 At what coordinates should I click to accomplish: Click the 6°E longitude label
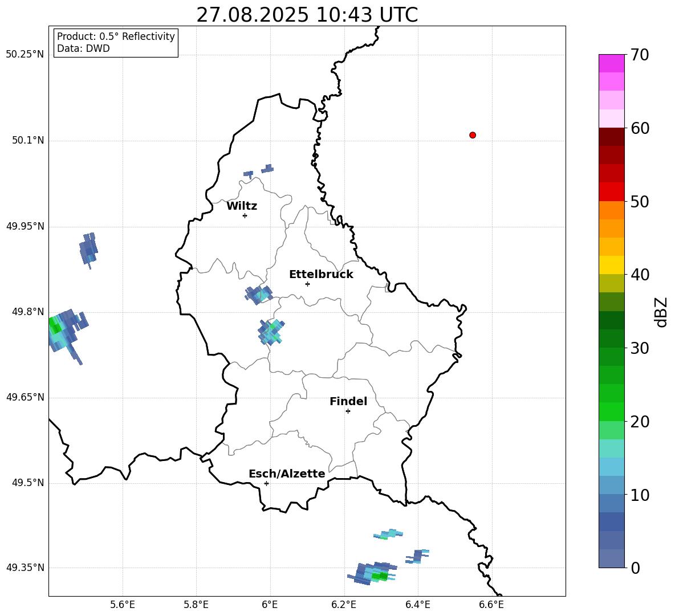tap(270, 605)
